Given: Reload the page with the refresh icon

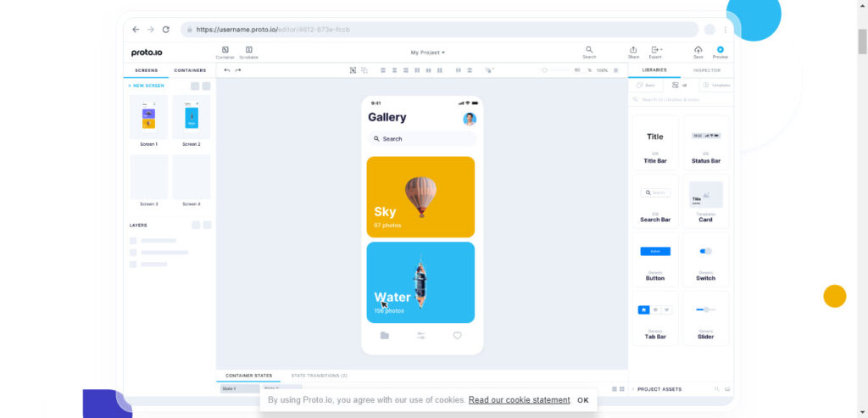Looking at the screenshot, I should click(x=165, y=30).
